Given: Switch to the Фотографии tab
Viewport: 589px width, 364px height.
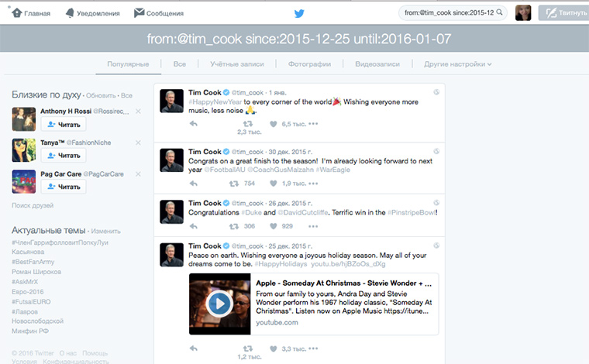Looking at the screenshot, I should [309, 64].
